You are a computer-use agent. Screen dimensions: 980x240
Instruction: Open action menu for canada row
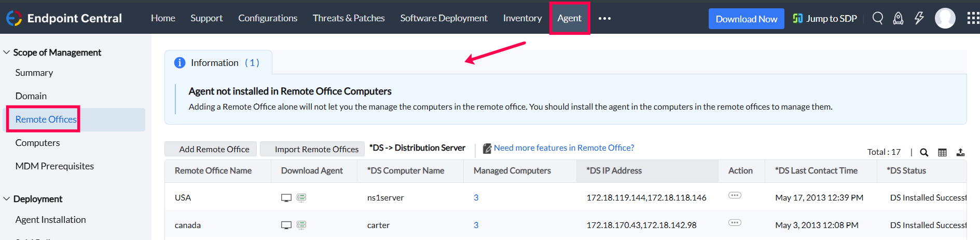click(x=735, y=223)
